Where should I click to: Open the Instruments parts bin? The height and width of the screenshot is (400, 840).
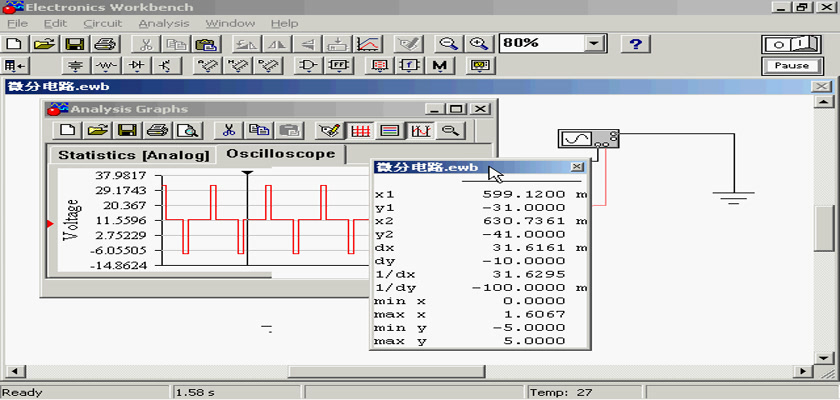(481, 65)
